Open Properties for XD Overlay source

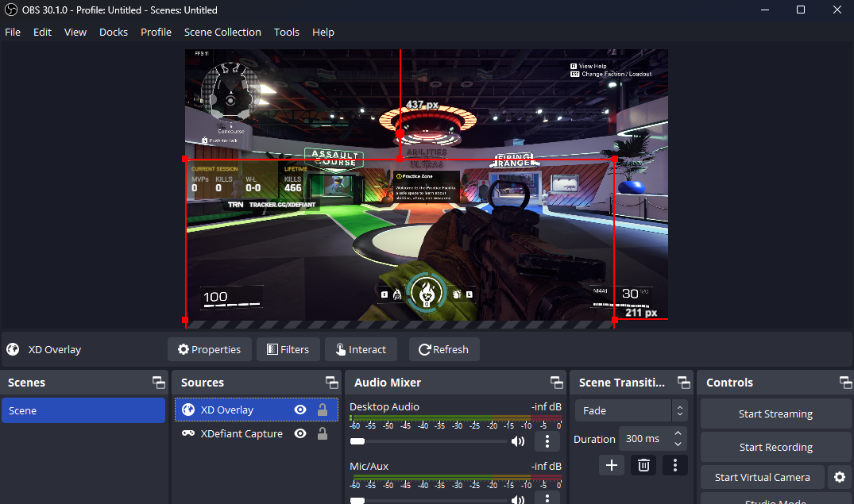tap(210, 349)
